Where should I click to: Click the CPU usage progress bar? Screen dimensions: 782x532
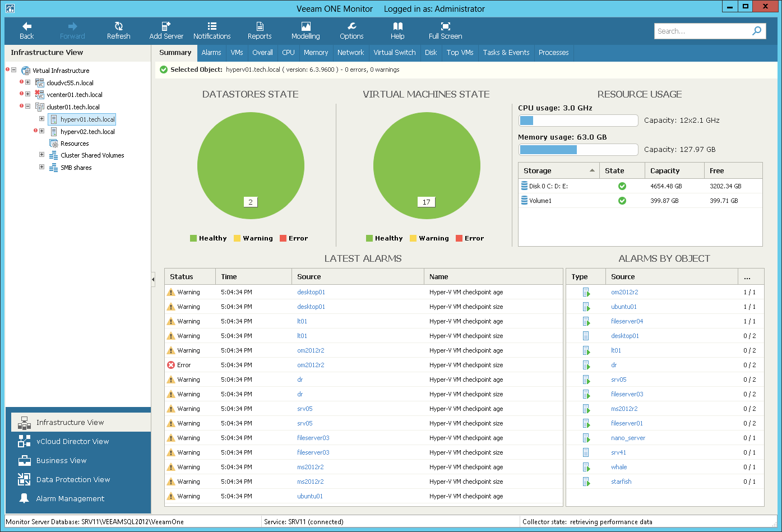tap(578, 121)
